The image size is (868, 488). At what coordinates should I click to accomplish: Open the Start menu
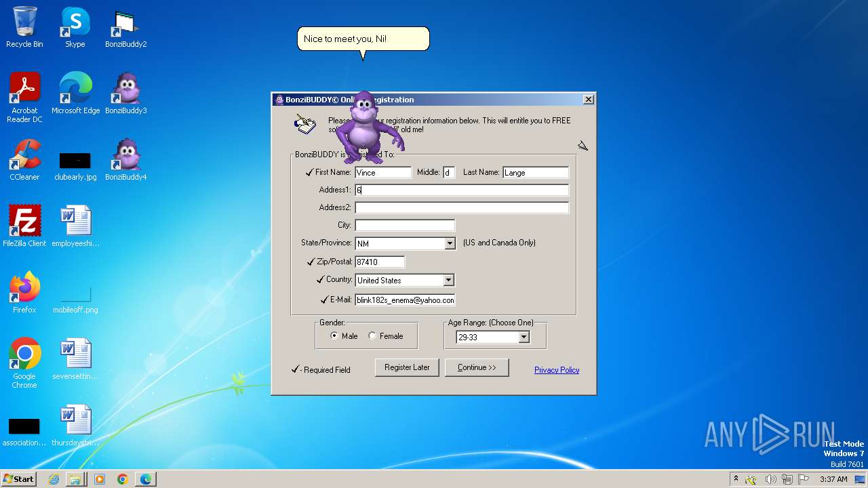pos(18,479)
